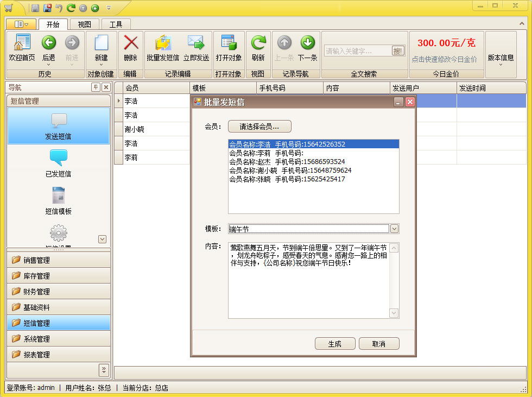Viewport: 532px width, 397px height.
Task: Switch to the 视图 ribbon tab
Action: [84, 24]
